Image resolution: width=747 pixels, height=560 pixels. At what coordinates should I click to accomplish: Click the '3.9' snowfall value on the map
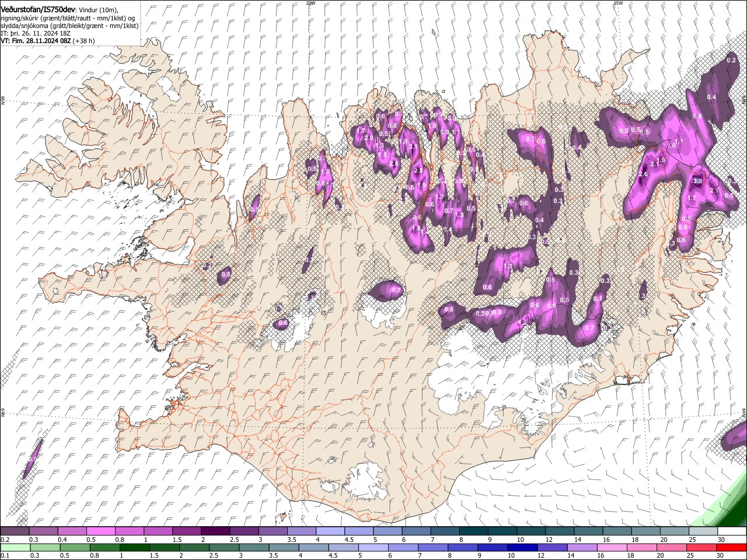click(697, 181)
